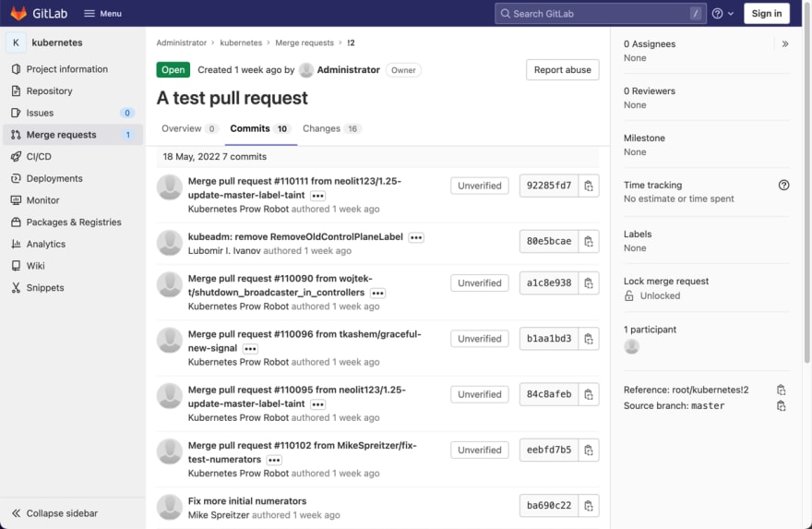Screen dimensions: 812x529
Task: Click the Issues sidebar icon
Action: 16,113
